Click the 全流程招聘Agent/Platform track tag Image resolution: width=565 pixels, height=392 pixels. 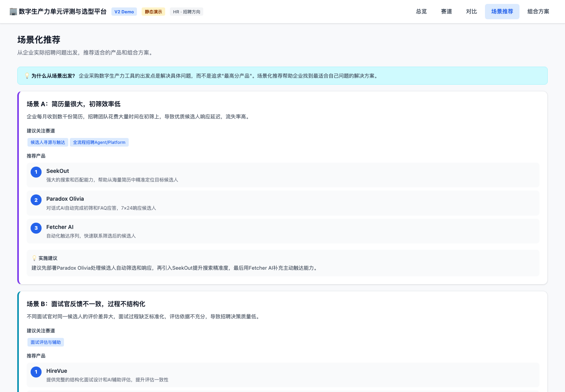[99, 142]
